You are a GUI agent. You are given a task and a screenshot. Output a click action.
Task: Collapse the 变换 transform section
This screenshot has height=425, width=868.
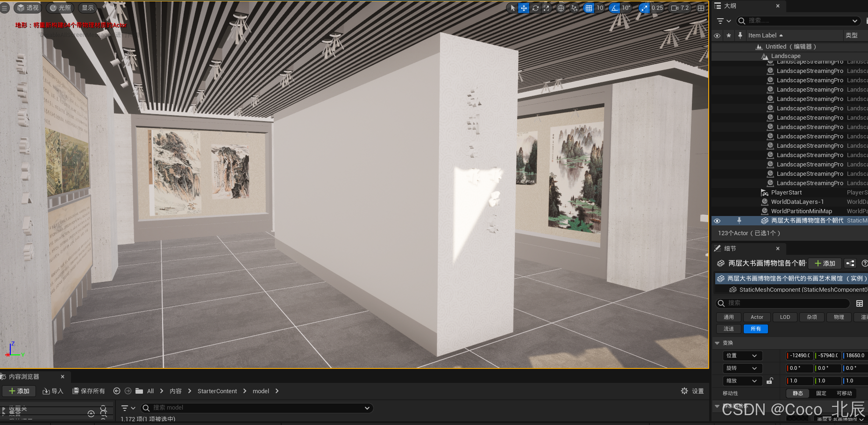click(x=717, y=343)
